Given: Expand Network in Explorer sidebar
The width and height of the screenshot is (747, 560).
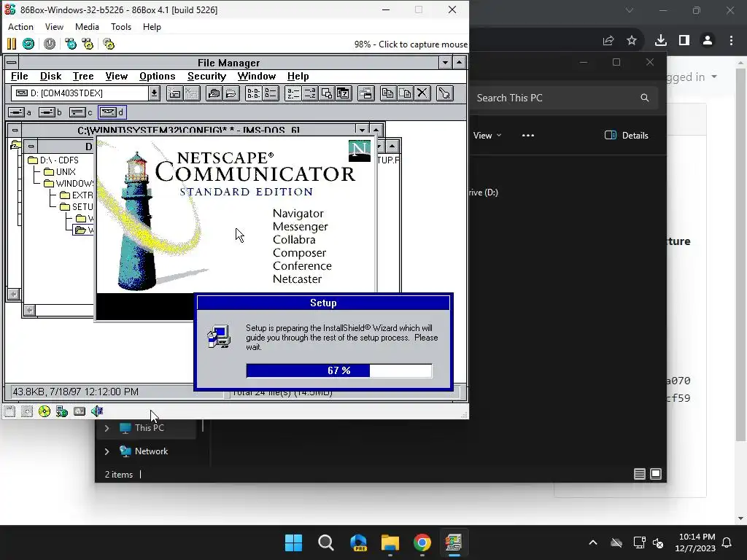Looking at the screenshot, I should [x=107, y=451].
